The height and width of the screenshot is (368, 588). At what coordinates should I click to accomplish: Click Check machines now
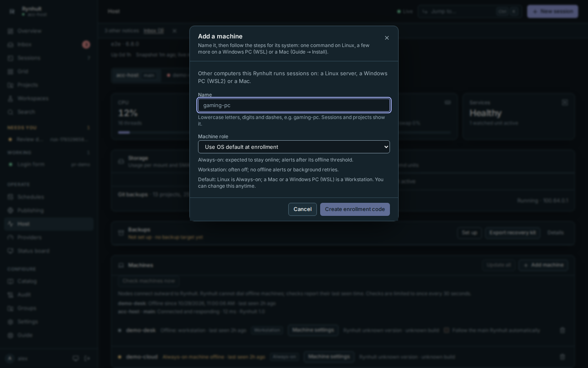click(x=149, y=281)
